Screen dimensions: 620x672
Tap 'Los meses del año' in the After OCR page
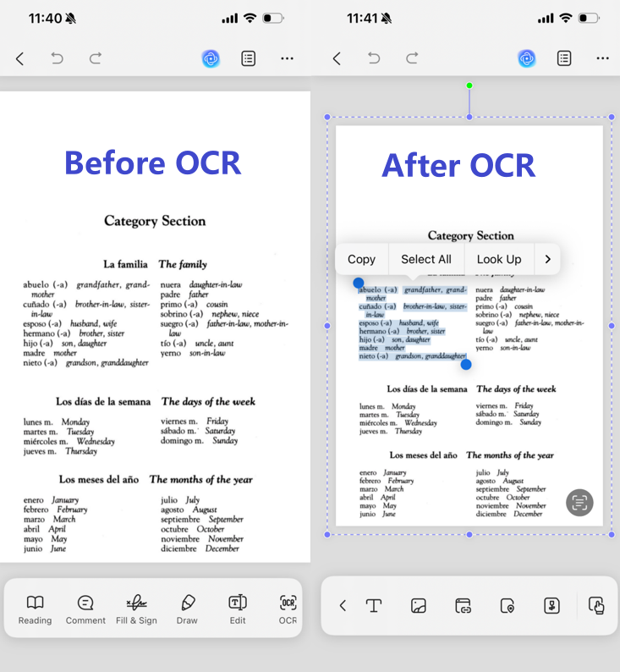click(x=424, y=455)
